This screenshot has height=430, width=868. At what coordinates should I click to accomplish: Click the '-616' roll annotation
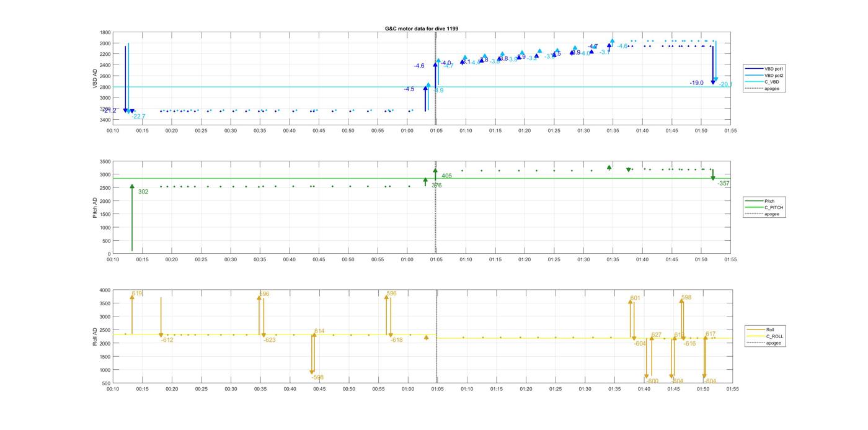pyautogui.click(x=689, y=343)
